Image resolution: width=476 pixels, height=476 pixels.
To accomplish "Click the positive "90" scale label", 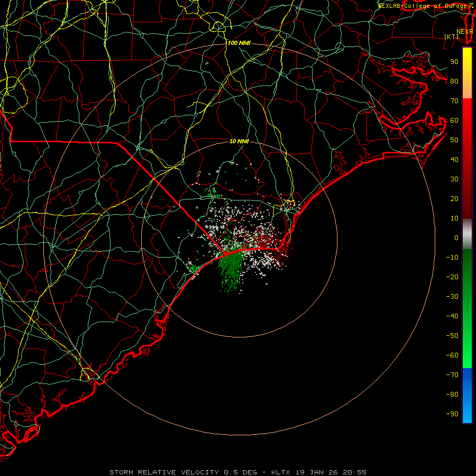I will 454,62.
